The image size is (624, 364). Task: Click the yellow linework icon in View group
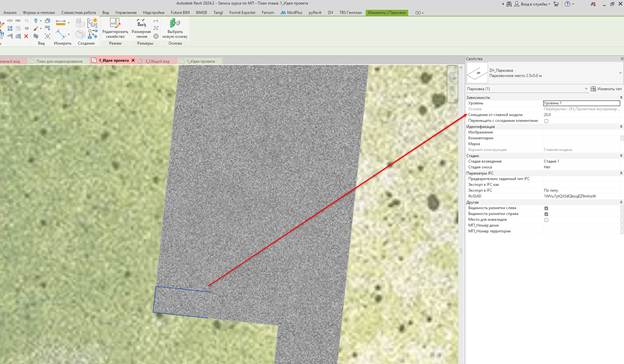(x=60, y=23)
